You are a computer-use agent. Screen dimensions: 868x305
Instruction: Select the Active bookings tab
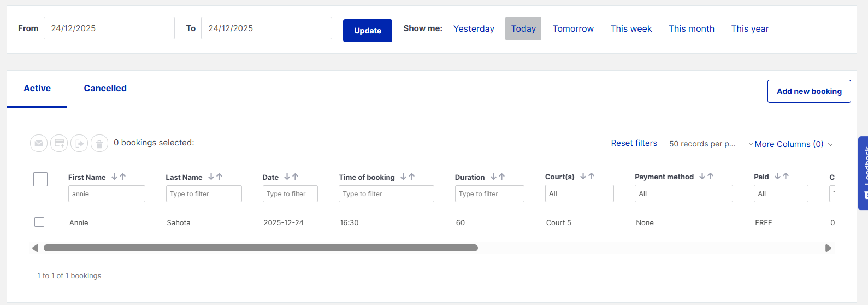[x=37, y=89]
